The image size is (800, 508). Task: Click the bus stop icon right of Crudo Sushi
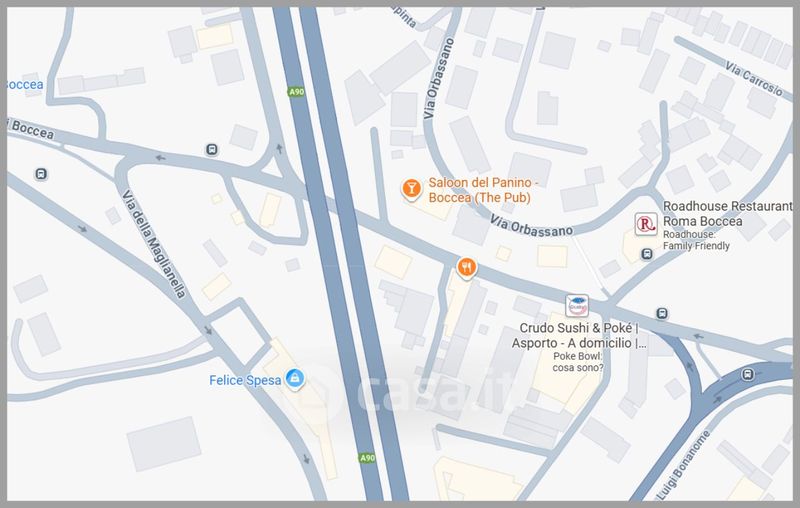pyautogui.click(x=662, y=313)
